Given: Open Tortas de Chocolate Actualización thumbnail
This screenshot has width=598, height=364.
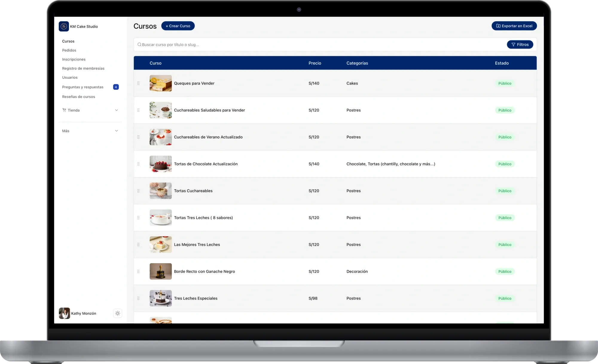Looking at the screenshot, I should click(x=161, y=164).
